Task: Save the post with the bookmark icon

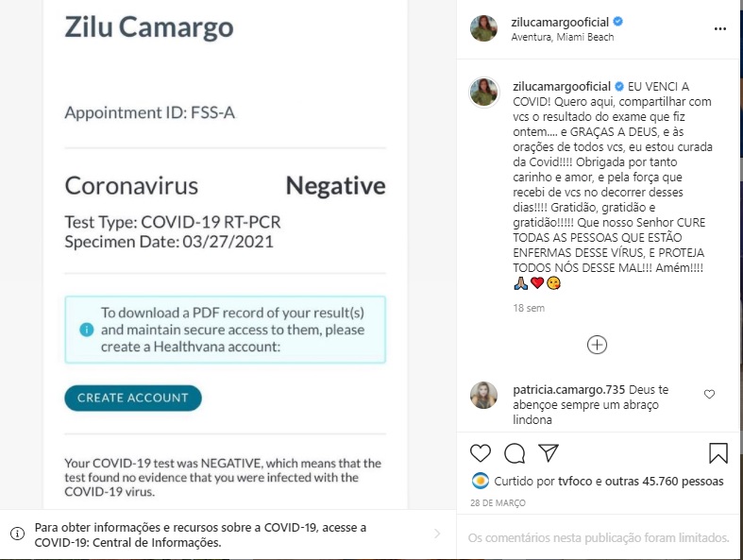Action: 718,453
